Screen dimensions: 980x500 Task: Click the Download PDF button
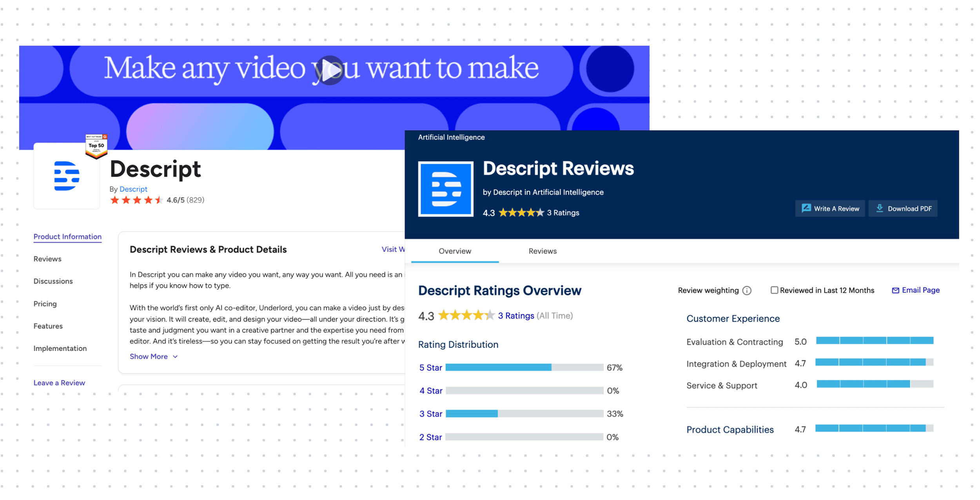point(903,208)
